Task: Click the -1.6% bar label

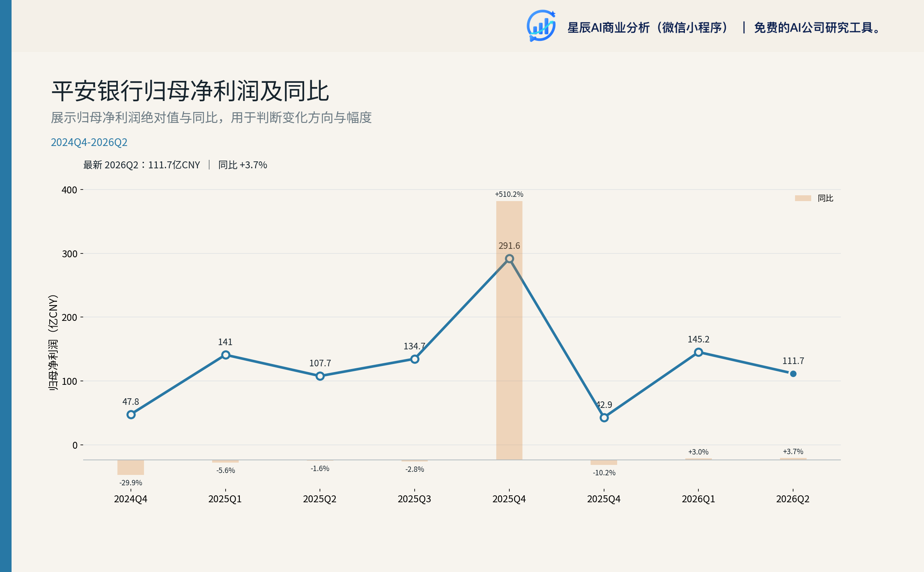Action: [320, 468]
